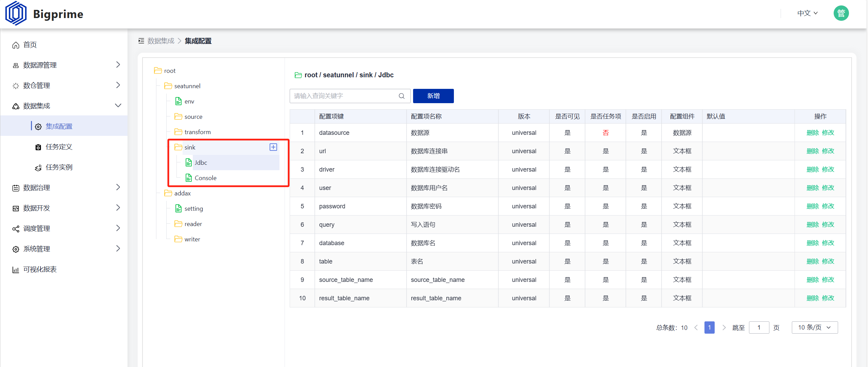Viewport: 868px width, 367px height.
Task: Select the 集成配置 menu item
Action: [x=64, y=126]
